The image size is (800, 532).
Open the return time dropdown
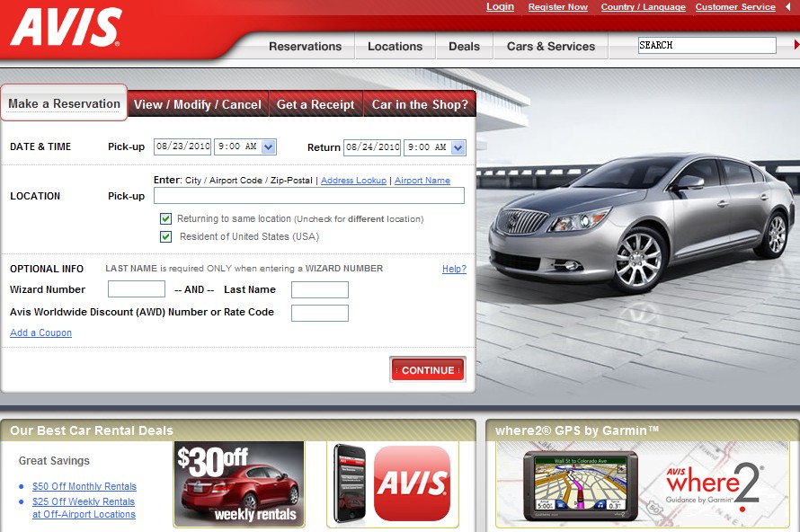(458, 147)
